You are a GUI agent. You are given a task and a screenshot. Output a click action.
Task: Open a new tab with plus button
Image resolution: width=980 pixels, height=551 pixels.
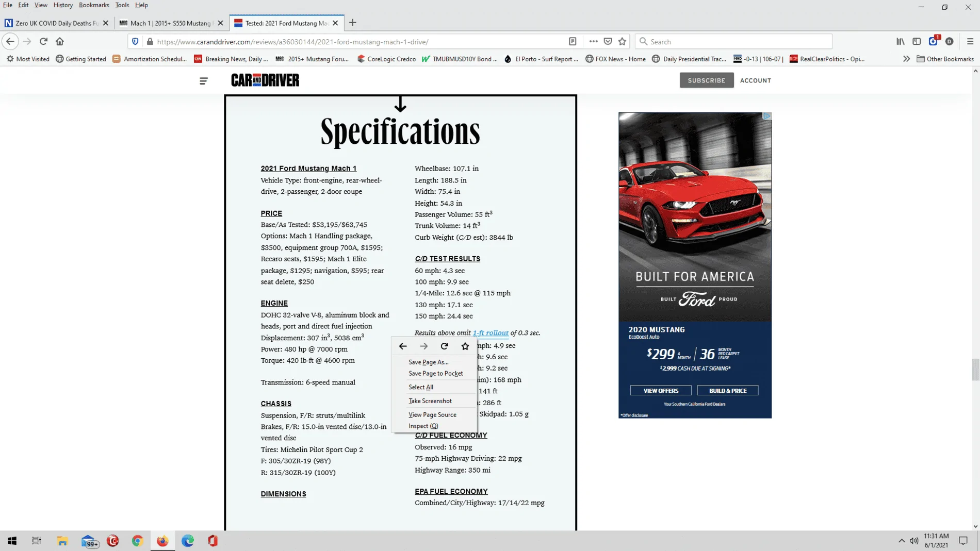(353, 23)
